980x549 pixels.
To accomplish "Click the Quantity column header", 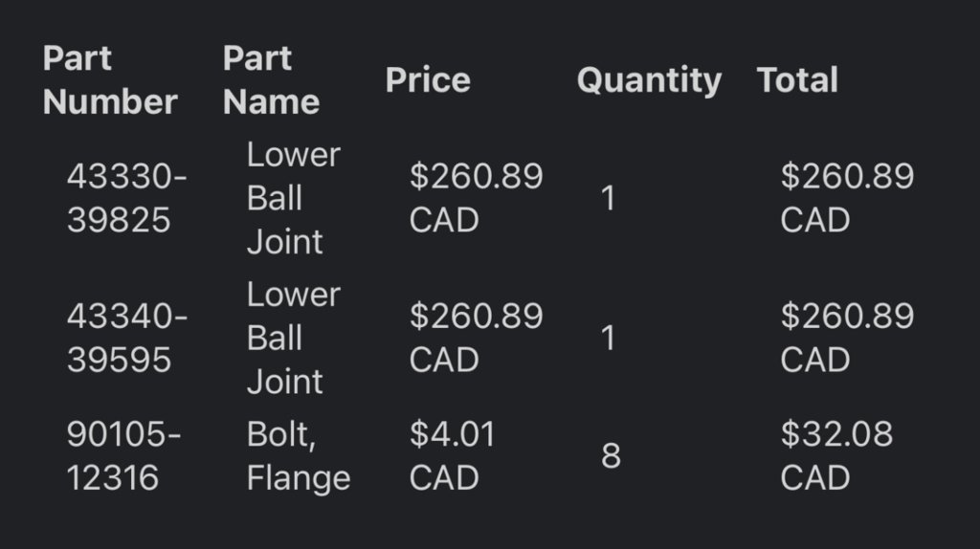I will tap(649, 80).
